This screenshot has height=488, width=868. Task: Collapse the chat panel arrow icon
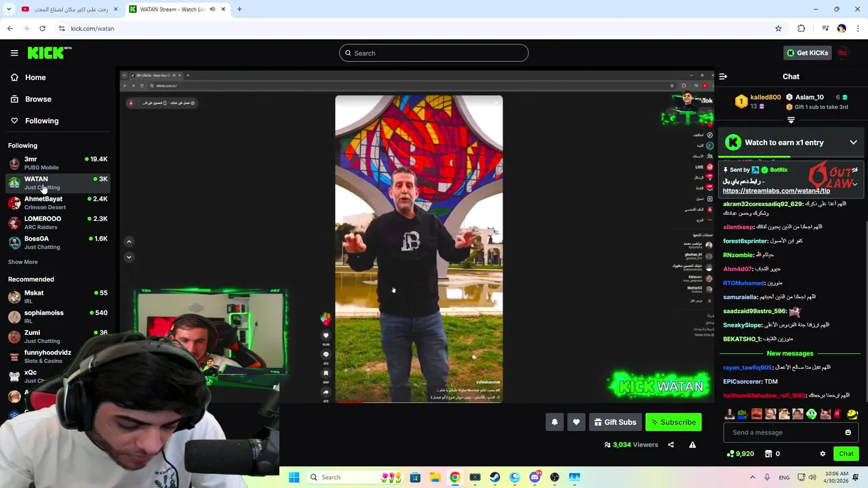[x=723, y=77]
